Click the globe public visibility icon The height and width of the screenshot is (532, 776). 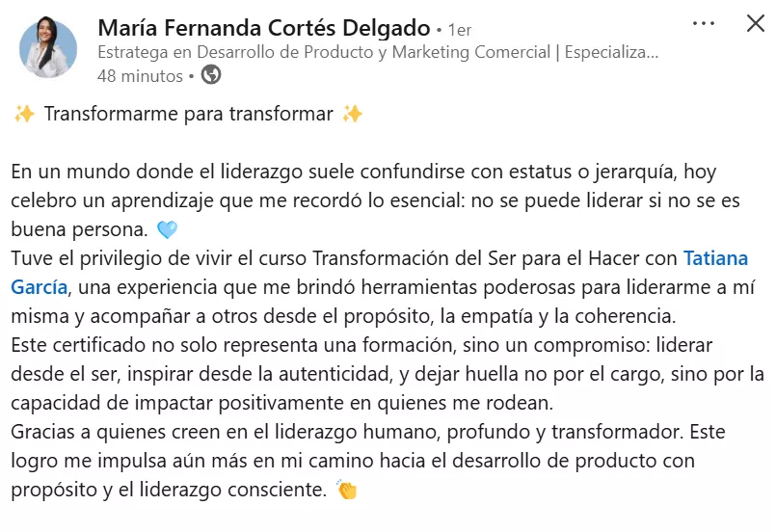pos(210,74)
